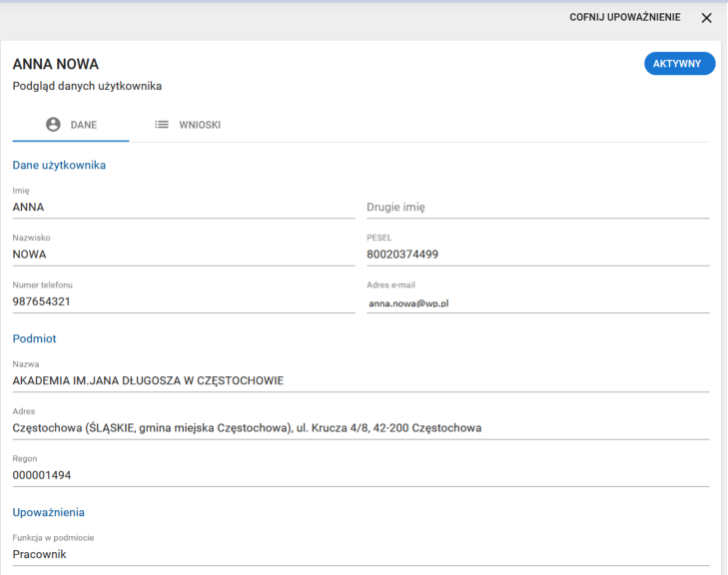
Task: Click the Nazwa field with AKADEMIA IM.JANA DŁUGOSZA
Action: click(x=361, y=380)
